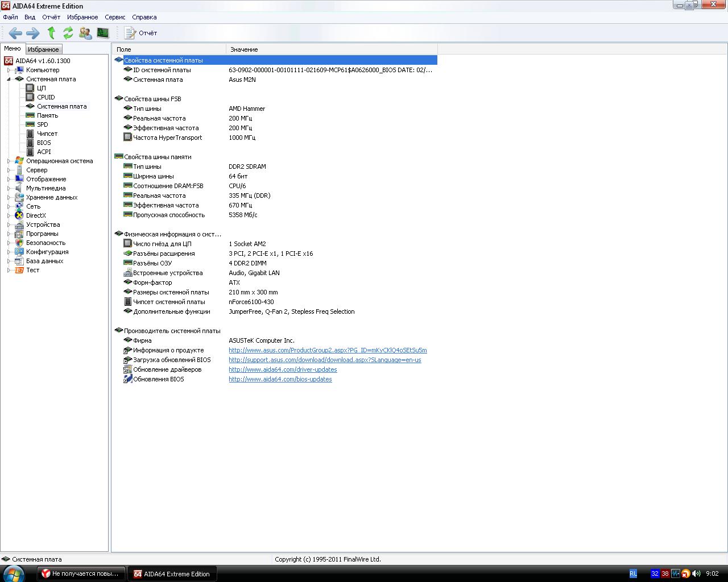728x582 pixels.
Task: Select the Соотношение DRAM:FSB row
Action: 275,186
